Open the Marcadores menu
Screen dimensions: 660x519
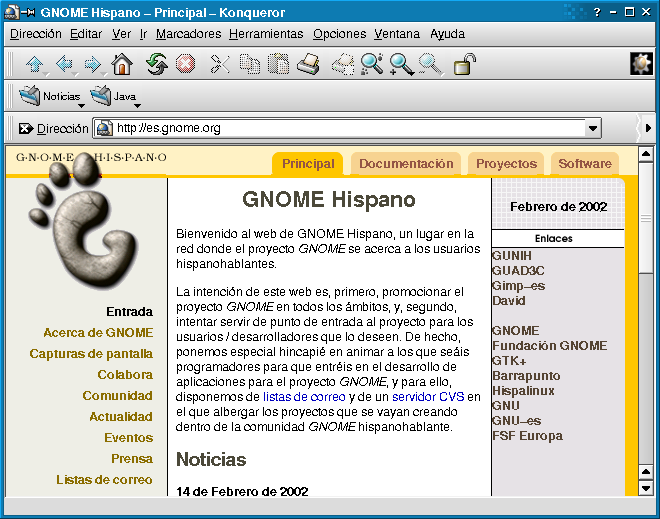(189, 34)
